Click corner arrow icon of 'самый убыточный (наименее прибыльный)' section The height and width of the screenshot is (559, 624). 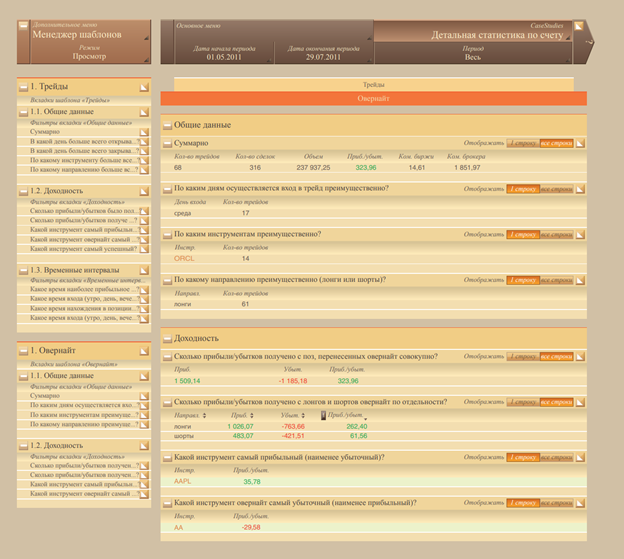(580, 504)
